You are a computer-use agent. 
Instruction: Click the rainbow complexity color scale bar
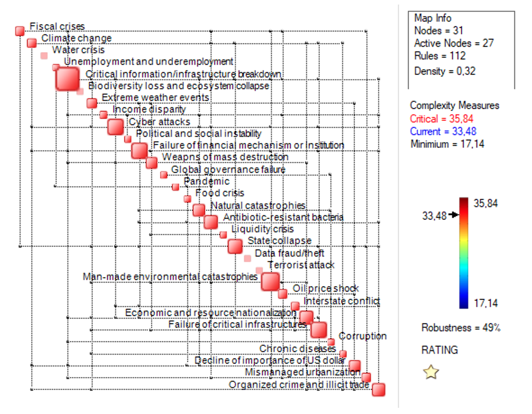[463, 253]
